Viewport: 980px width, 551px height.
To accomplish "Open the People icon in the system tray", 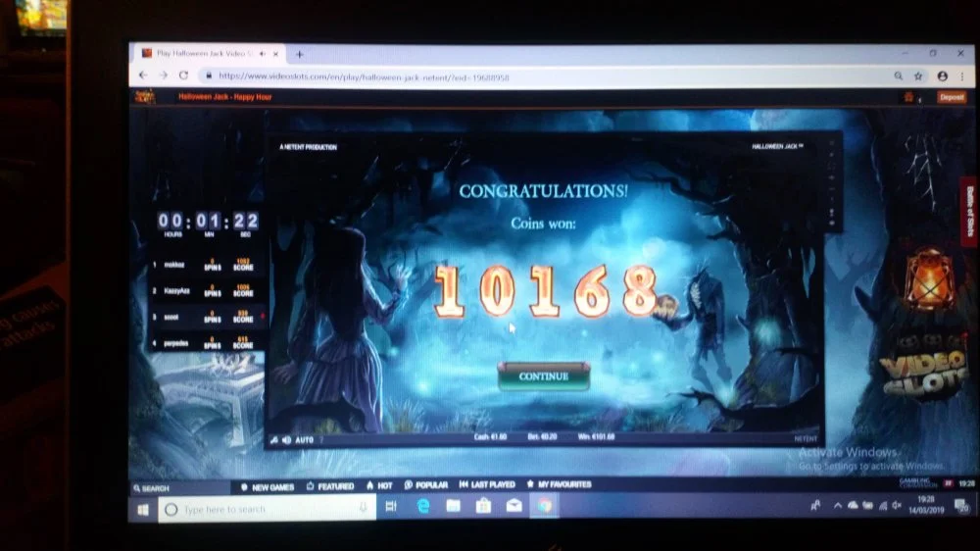I will [x=815, y=505].
